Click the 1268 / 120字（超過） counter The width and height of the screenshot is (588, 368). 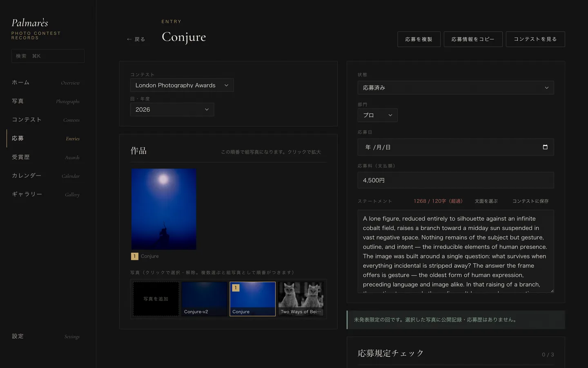438,201
